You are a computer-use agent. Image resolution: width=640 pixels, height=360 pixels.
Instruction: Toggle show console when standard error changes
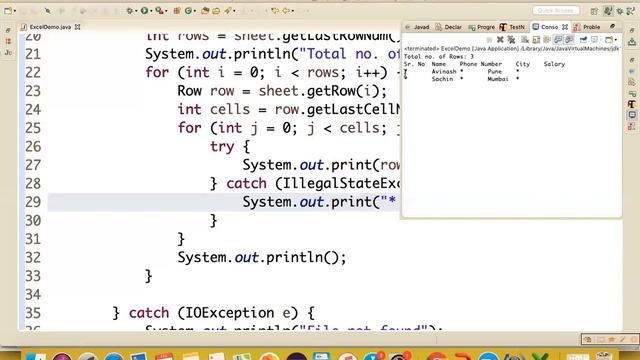[x=569, y=40]
